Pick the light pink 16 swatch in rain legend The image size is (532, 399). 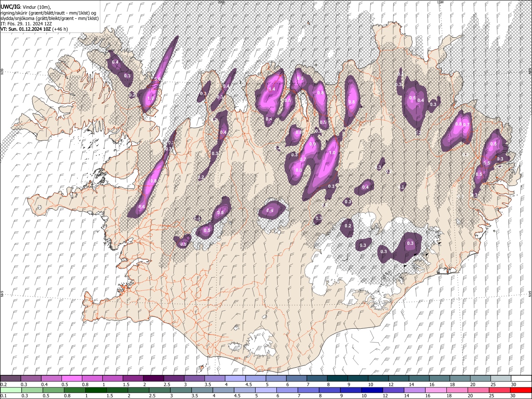[x=436, y=390]
